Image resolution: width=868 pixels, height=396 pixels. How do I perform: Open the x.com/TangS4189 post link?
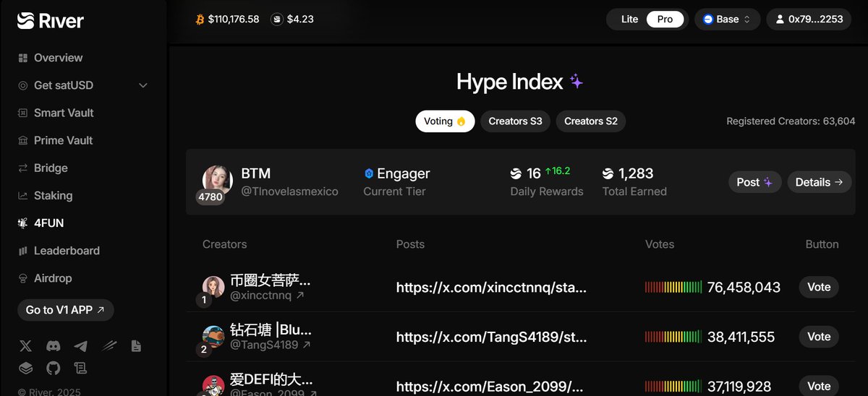point(491,337)
